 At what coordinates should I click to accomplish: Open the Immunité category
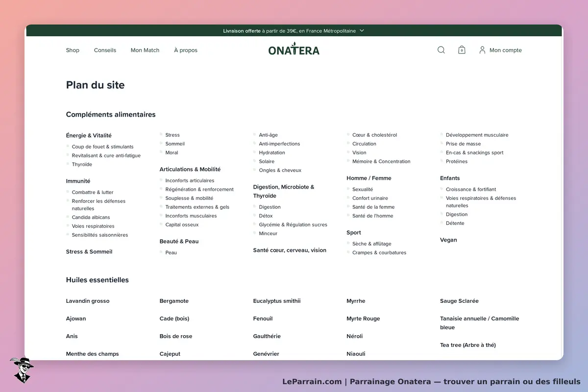pyautogui.click(x=78, y=181)
